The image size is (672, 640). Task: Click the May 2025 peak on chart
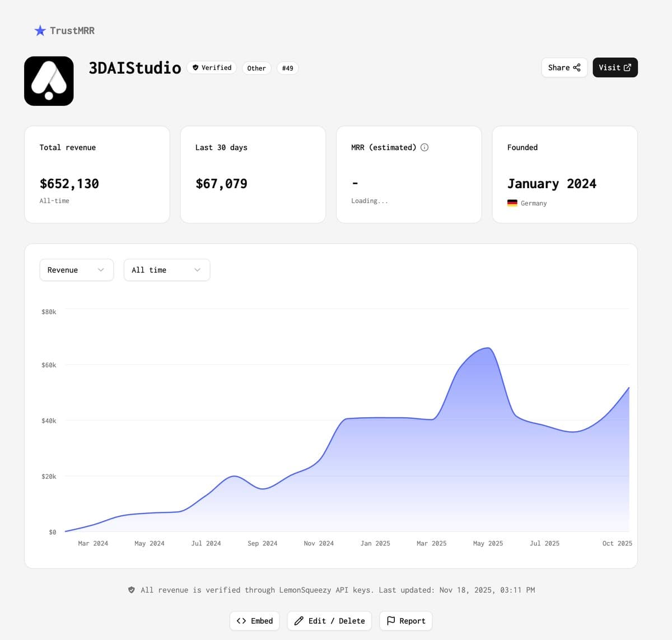click(x=489, y=348)
